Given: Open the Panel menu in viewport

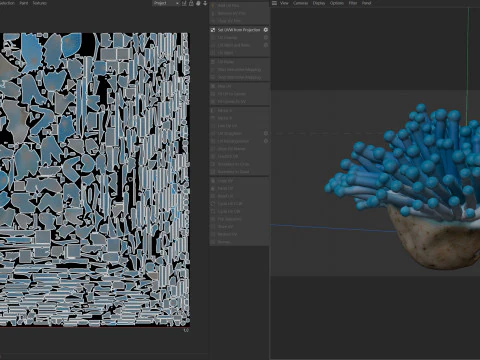Looking at the screenshot, I should pos(366,3).
